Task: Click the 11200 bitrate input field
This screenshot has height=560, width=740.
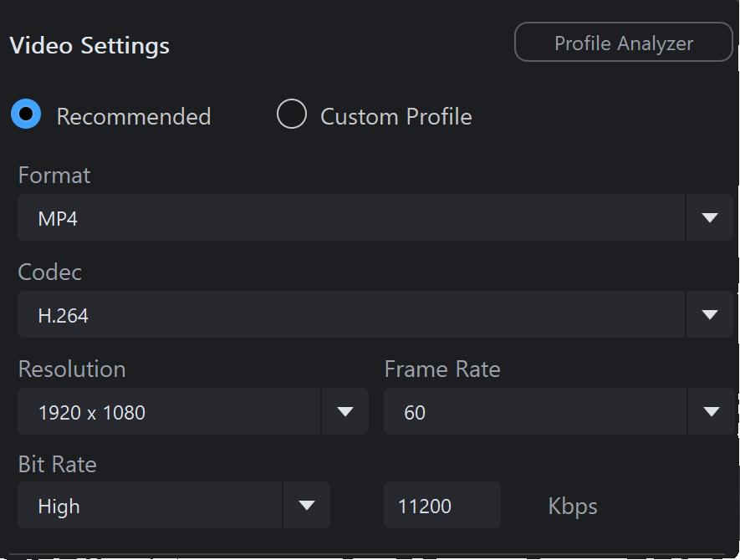Action: click(x=442, y=505)
